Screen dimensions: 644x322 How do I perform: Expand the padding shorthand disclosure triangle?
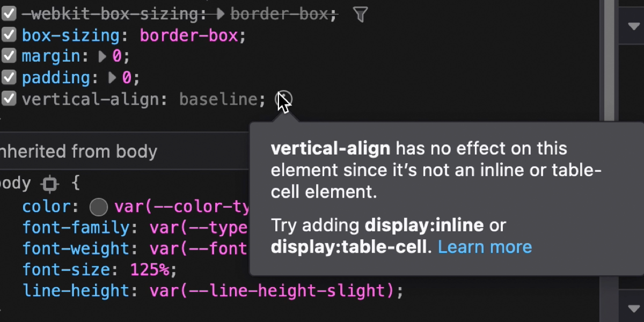coord(112,78)
